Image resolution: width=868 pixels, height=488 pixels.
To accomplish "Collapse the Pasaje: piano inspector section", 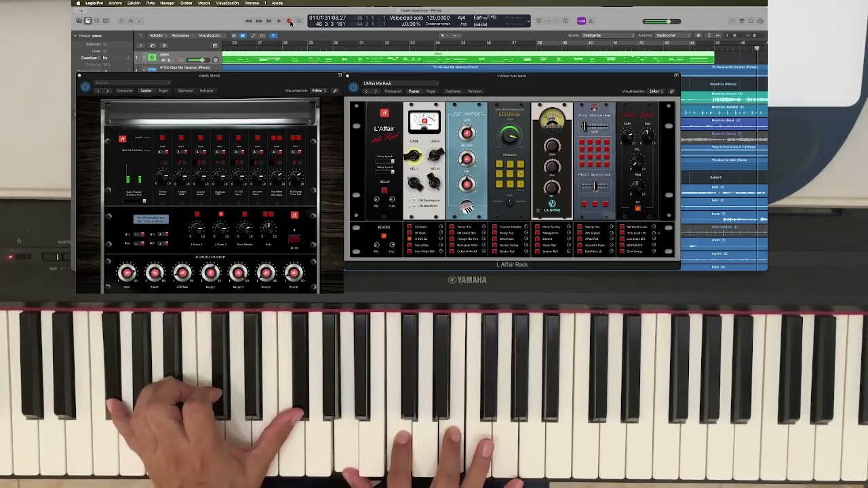I will coord(75,35).
